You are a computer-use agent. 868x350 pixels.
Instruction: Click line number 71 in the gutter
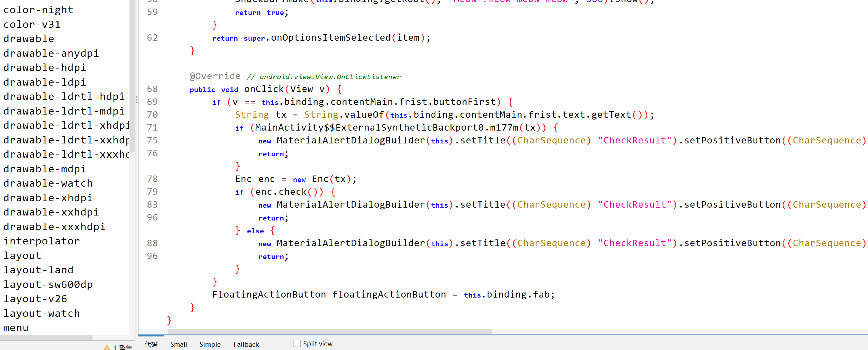pyautogui.click(x=152, y=127)
